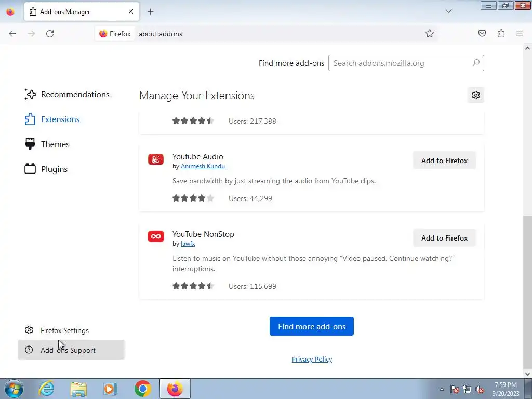The width and height of the screenshot is (532, 399).
Task: Click the Firefox taskbar button
Action: click(175, 389)
